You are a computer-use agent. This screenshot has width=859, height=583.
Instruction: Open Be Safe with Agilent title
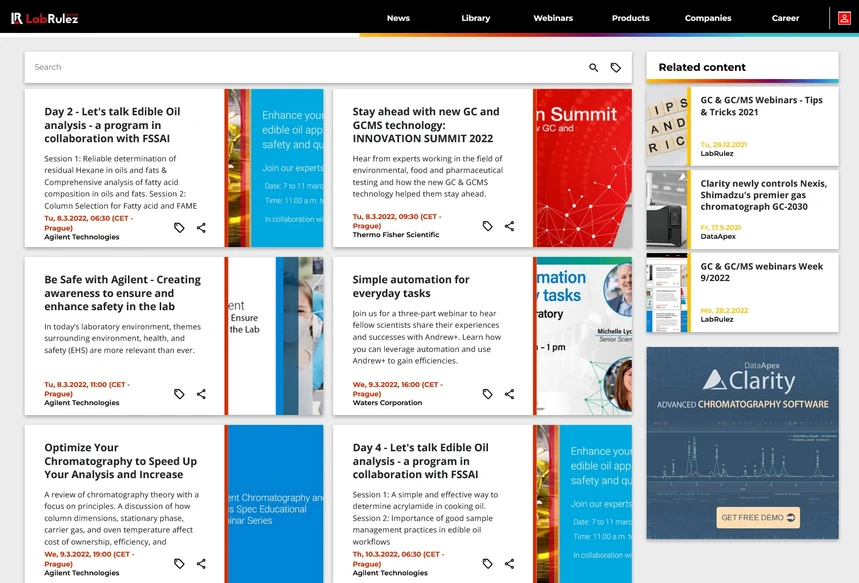tap(122, 293)
